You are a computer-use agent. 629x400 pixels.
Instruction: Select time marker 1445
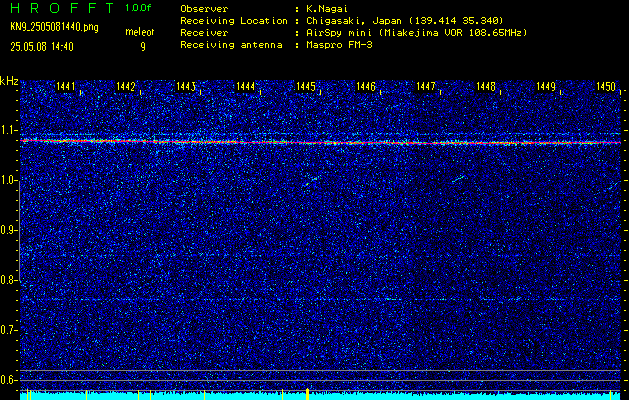point(305,86)
